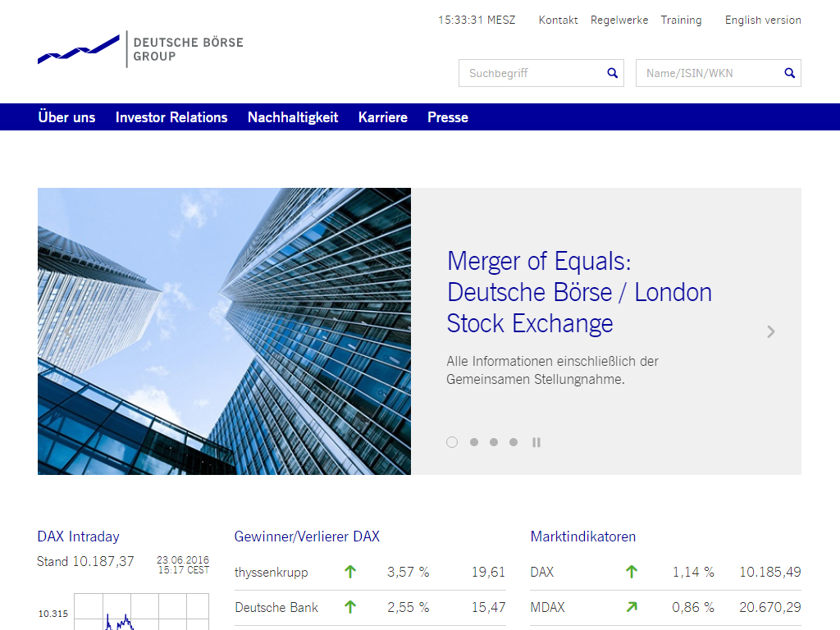Go back with the carousel's previous arrow
The image size is (840, 630).
coord(68,331)
